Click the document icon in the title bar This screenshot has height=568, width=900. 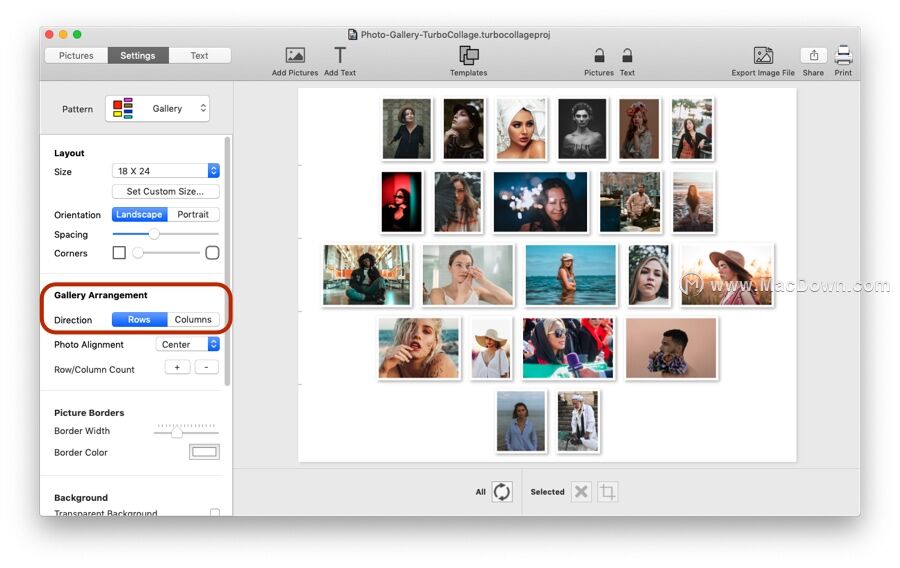(352, 34)
